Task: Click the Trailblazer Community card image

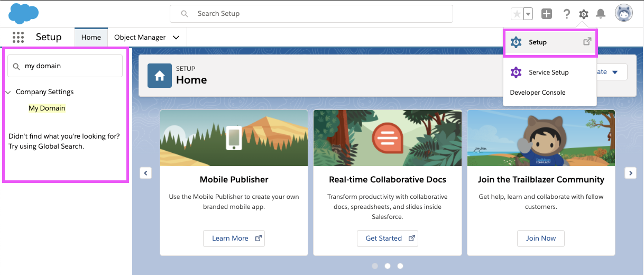Action: [541, 138]
